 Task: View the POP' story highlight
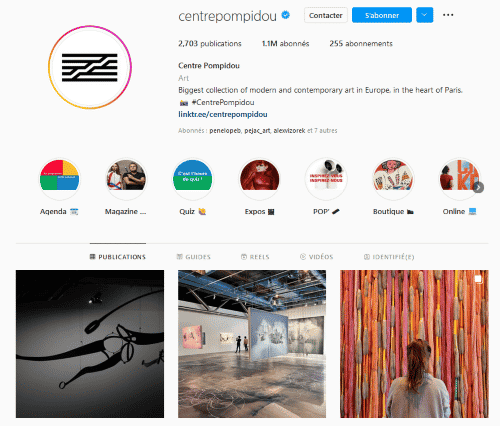pos(326,179)
